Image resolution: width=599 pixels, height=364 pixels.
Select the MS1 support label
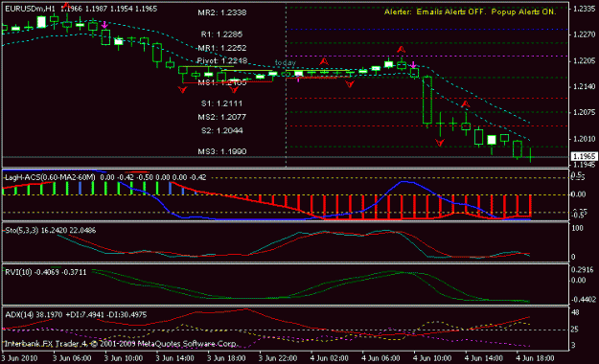[222, 82]
